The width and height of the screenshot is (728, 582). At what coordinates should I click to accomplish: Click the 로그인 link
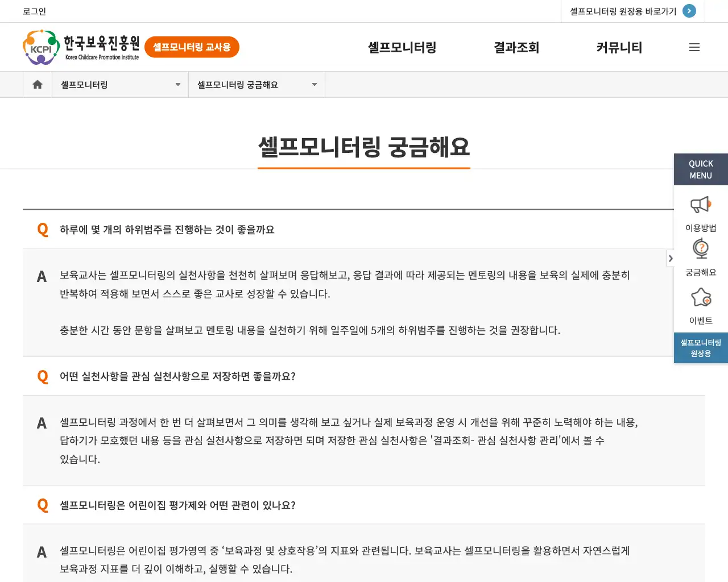[34, 11]
